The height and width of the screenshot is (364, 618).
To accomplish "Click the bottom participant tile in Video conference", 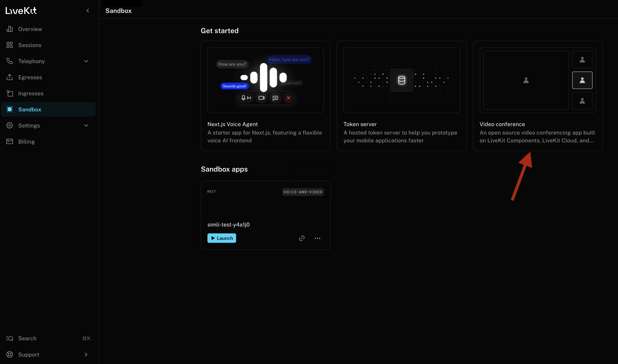I will 582,101.
